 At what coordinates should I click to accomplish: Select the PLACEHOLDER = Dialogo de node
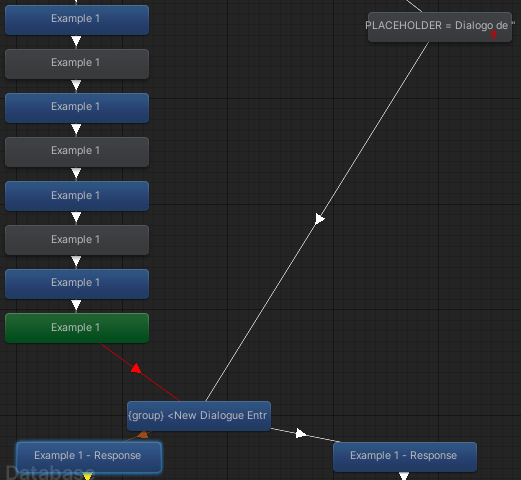point(440,27)
